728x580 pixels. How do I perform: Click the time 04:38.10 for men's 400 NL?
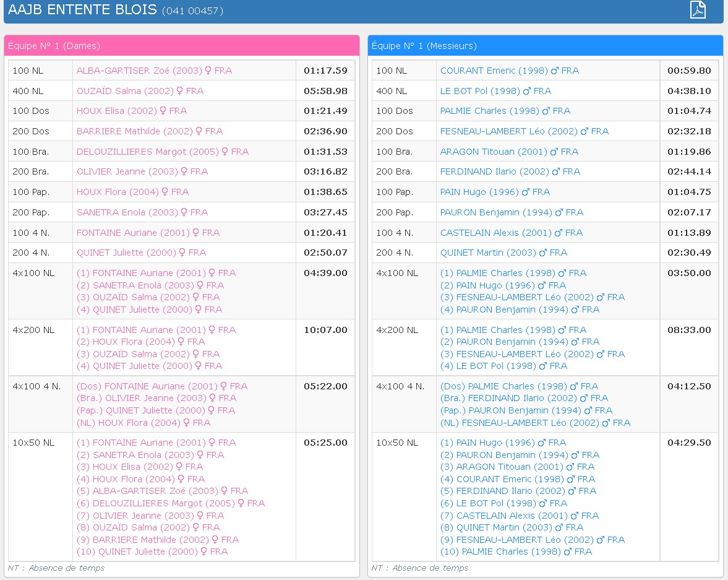pos(689,91)
